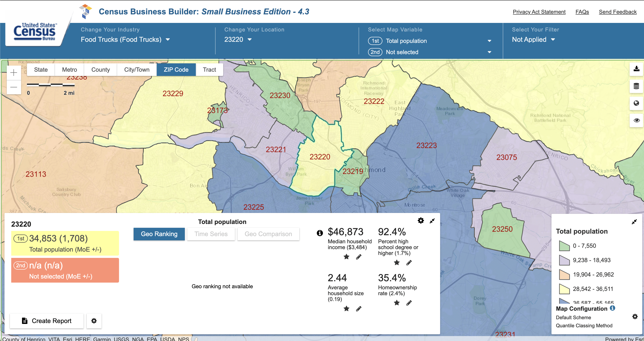Expand the 2nd map variable Not selected dropdown

click(430, 52)
